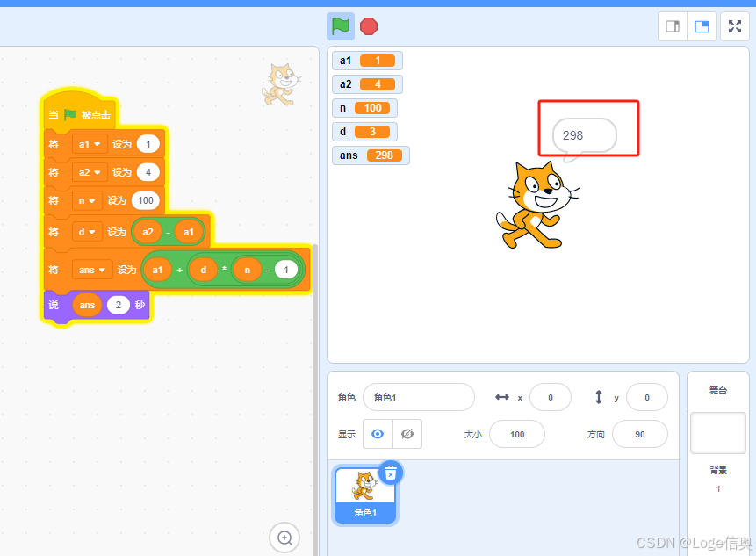The width and height of the screenshot is (756, 556).
Task: Click the red stop sign button
Action: pyautogui.click(x=369, y=26)
